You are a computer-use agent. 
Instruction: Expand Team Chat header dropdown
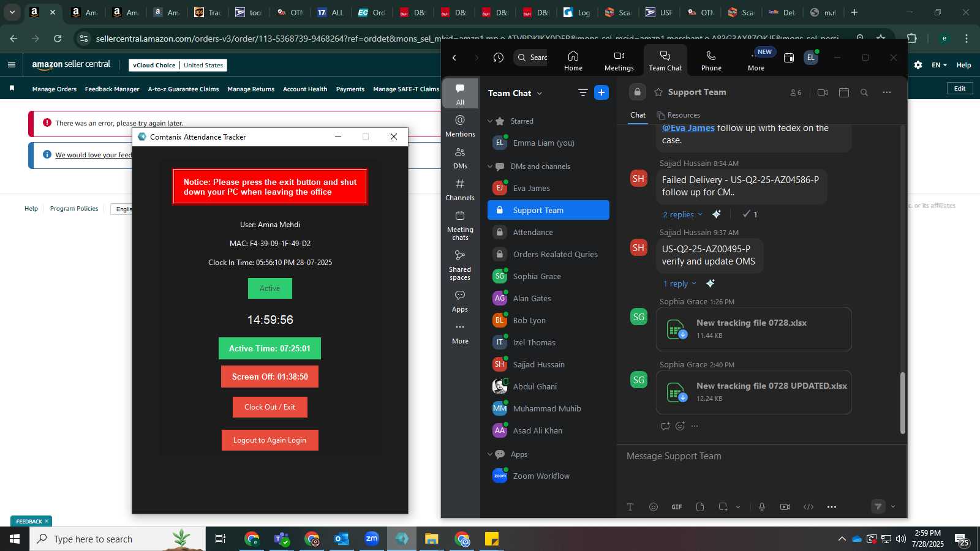[540, 93]
